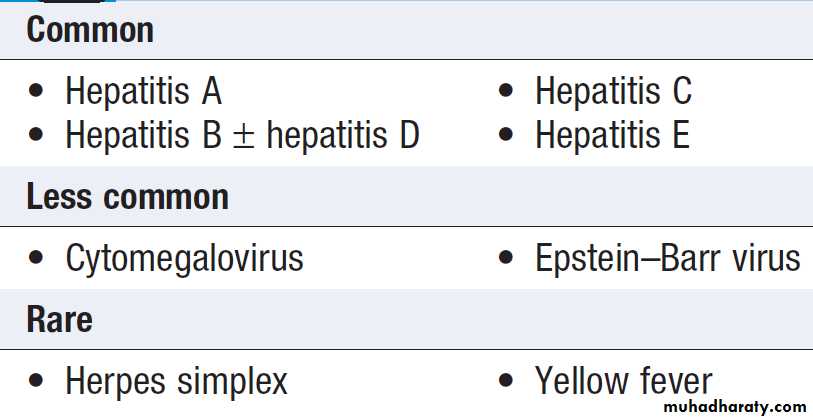Click the "Hepatitis C" list entry

(x=613, y=92)
